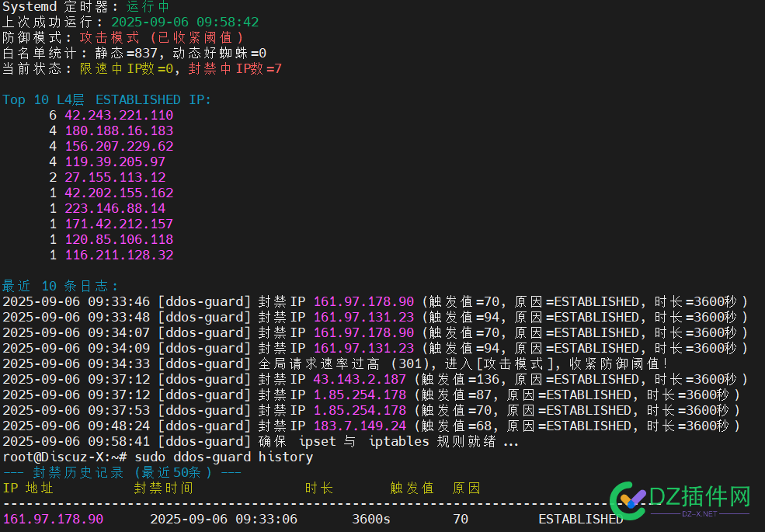
Task: Click the whitelist stat 静态=837
Action: [x=127, y=53]
